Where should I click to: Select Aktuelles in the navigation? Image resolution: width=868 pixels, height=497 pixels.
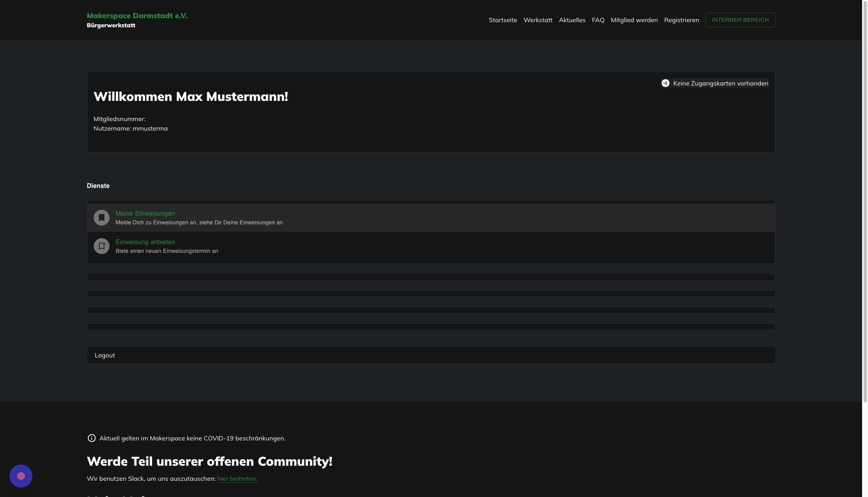pos(572,20)
